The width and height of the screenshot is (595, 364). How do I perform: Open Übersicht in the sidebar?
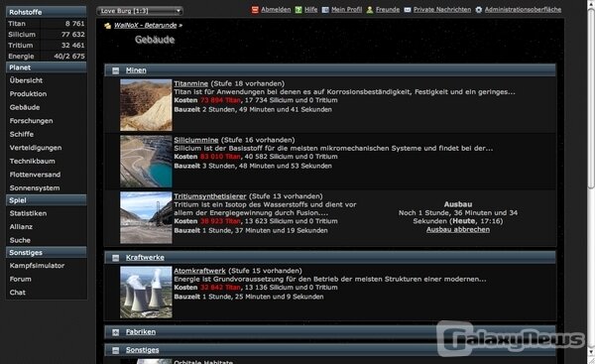coord(26,80)
